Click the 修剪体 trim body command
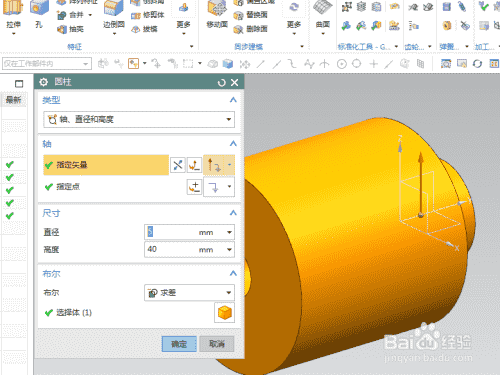Viewport: 500px width, 375px height. (147, 15)
